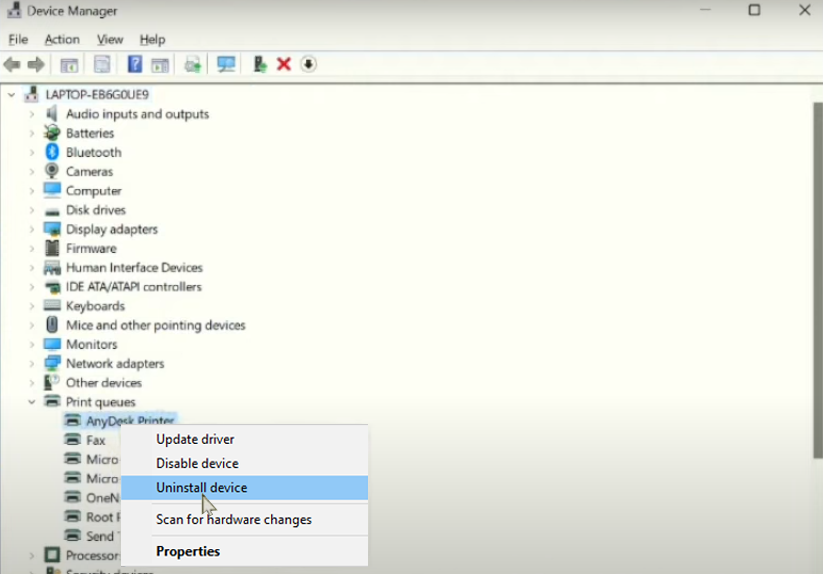This screenshot has height=574, width=823.
Task: Expand the Bluetooth category chevron
Action: 31,152
